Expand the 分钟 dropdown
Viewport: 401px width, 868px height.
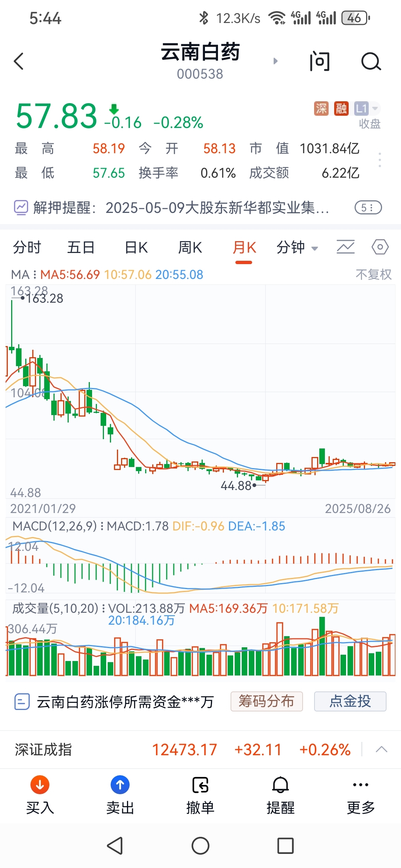(297, 247)
